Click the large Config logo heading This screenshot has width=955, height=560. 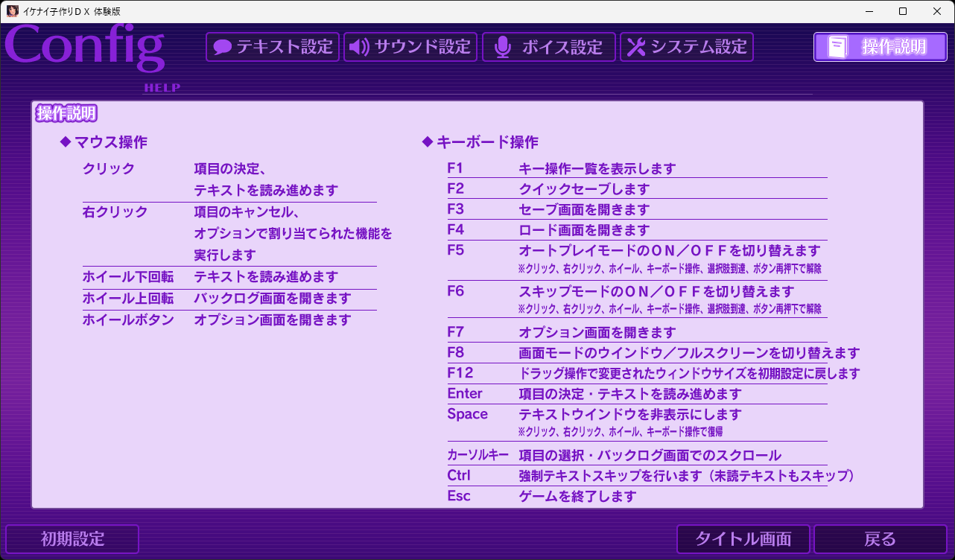click(x=84, y=48)
